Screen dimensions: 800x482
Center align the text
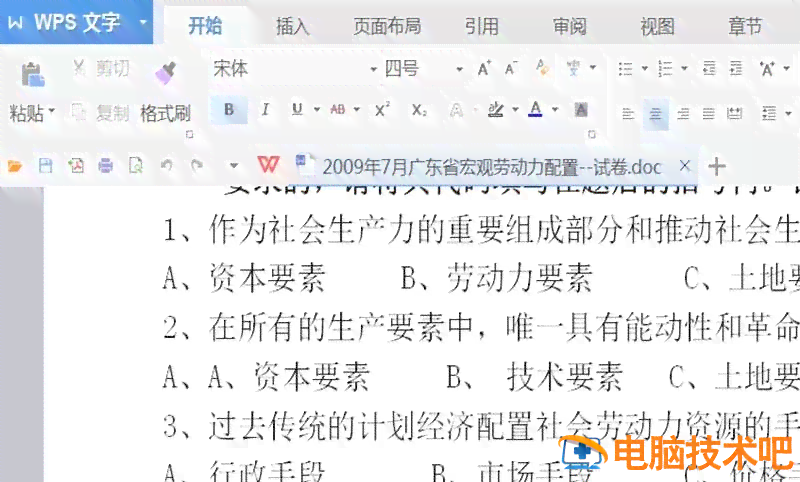(x=656, y=113)
